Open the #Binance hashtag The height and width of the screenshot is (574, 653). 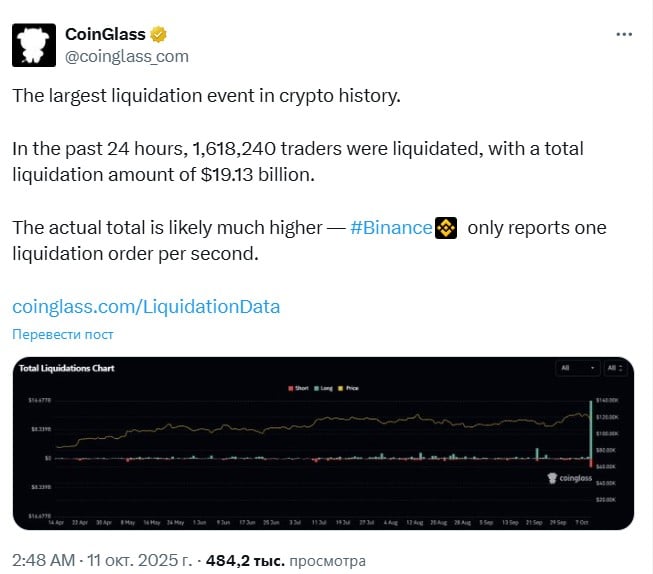(x=391, y=229)
